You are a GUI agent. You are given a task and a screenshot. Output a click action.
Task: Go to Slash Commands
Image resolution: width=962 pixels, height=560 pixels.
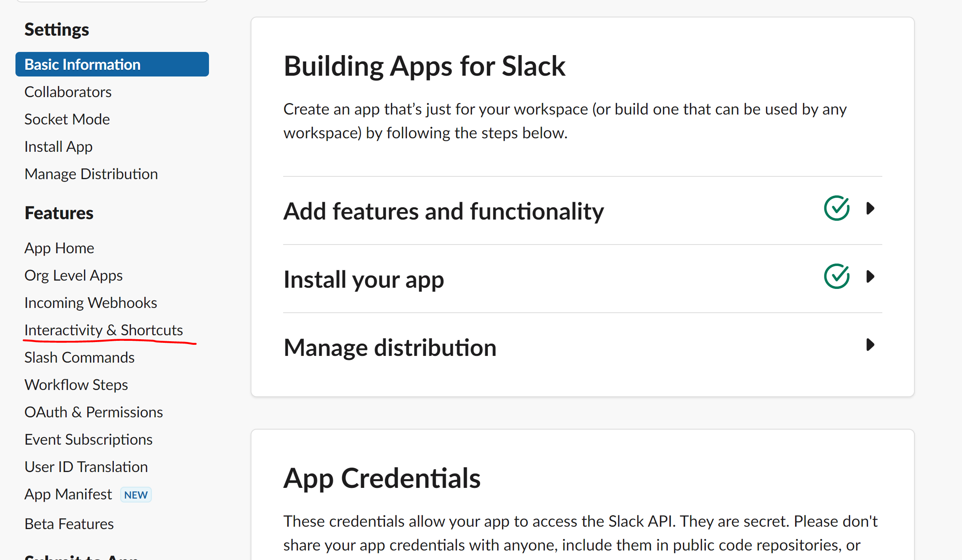[79, 357]
